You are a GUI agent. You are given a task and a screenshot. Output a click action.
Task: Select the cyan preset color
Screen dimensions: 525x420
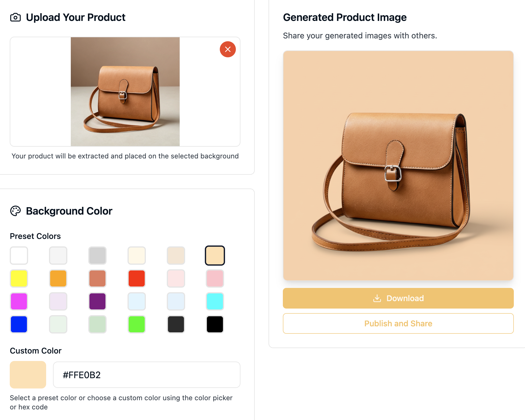click(x=215, y=301)
